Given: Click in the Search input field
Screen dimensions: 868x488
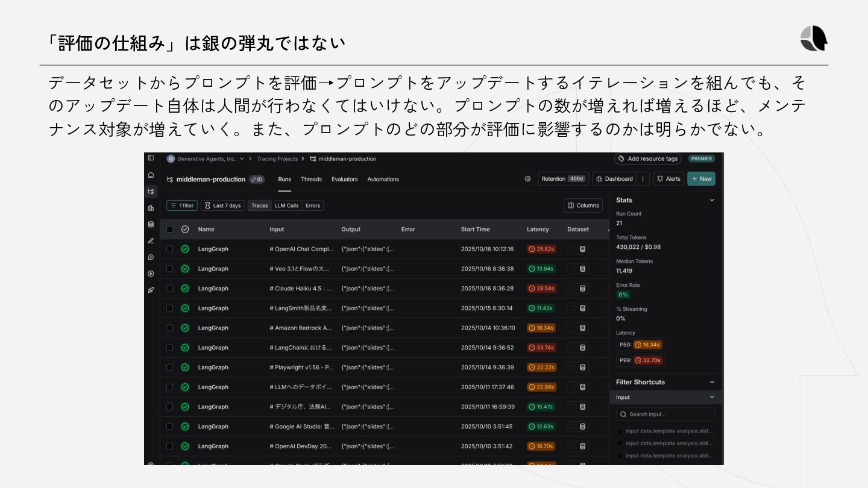Looking at the screenshot, I should [665, 414].
